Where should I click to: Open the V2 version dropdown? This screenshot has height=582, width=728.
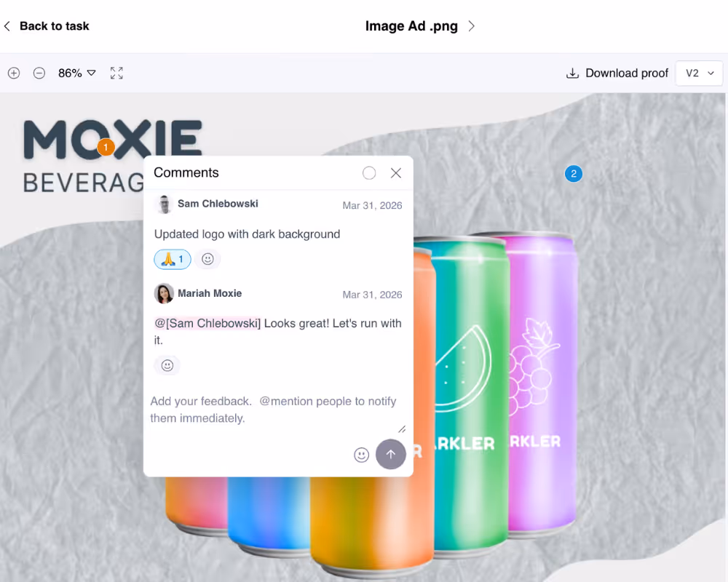[x=699, y=73]
